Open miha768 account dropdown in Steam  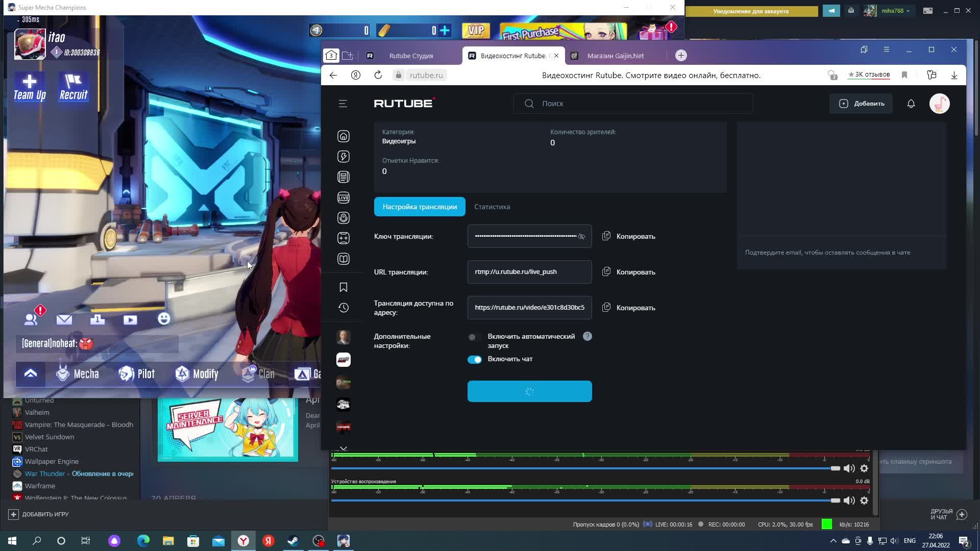pyautogui.click(x=895, y=11)
